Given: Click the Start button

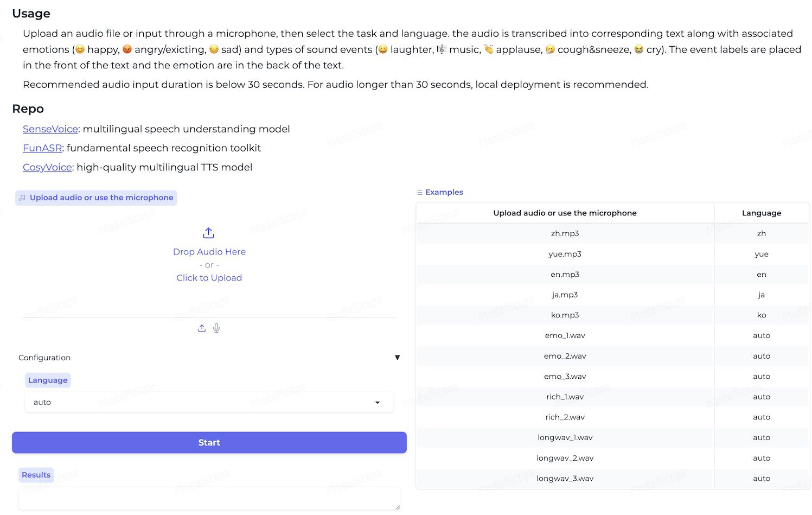Looking at the screenshot, I should [209, 443].
